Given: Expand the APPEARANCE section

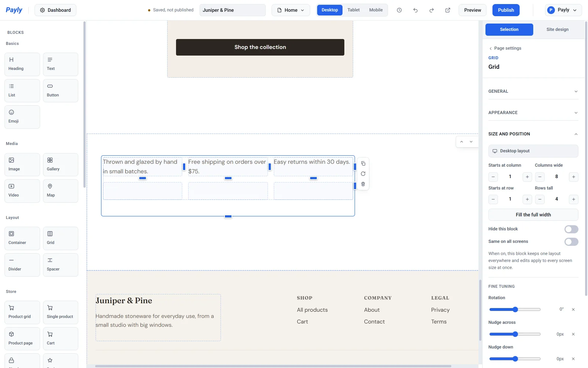Looking at the screenshot, I should 533,113.
